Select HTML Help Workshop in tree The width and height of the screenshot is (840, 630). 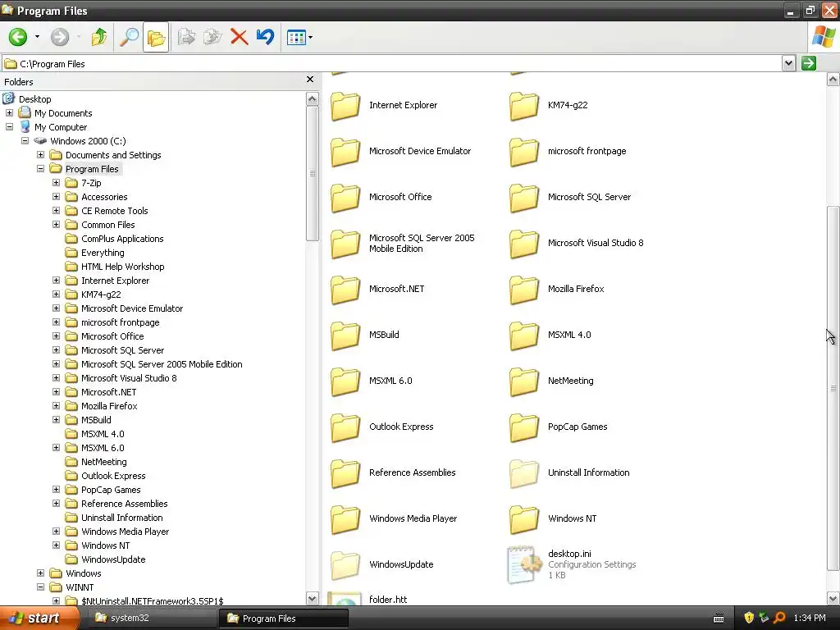123,267
